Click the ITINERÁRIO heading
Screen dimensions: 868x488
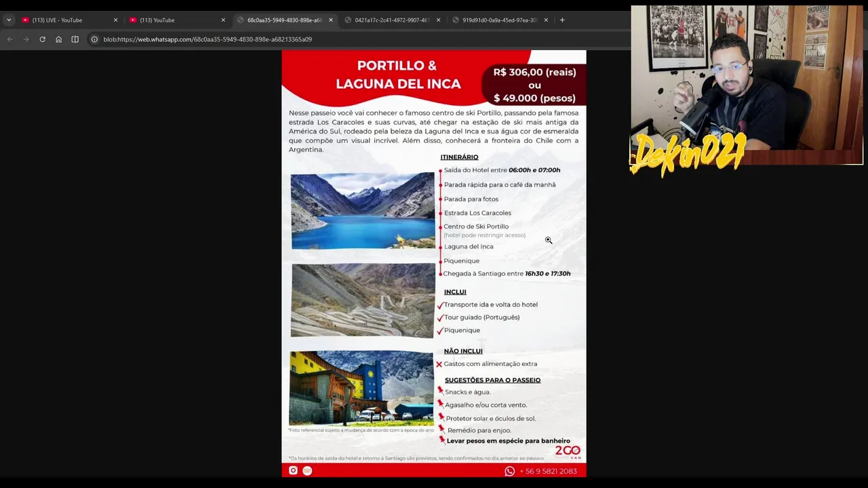459,157
